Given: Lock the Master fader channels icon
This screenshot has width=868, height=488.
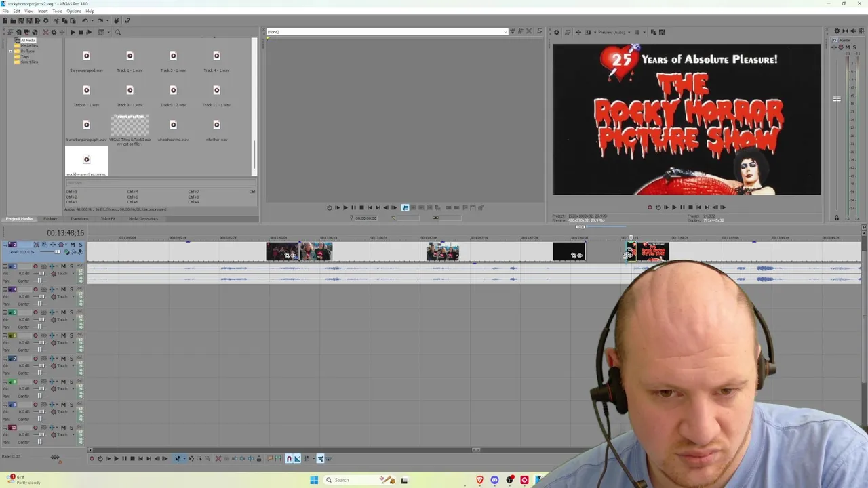Looking at the screenshot, I should tap(837, 218).
